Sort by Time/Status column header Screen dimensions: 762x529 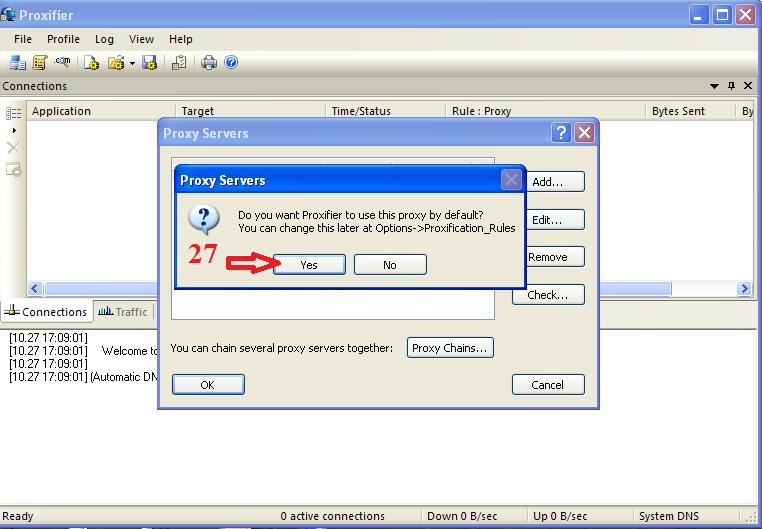[385, 111]
